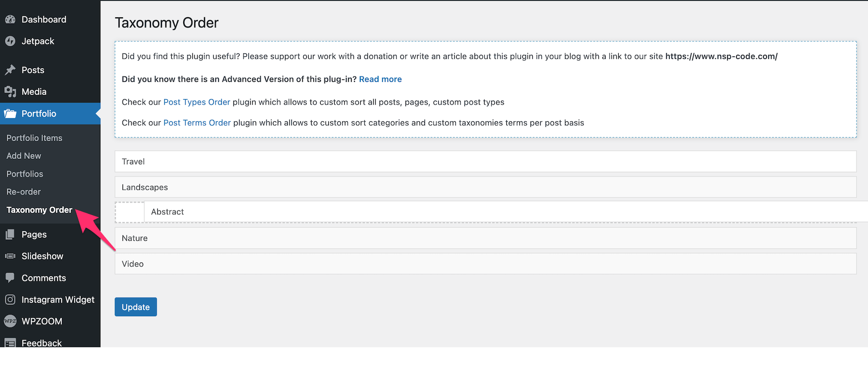Click the Comments speech bubble icon
The height and width of the screenshot is (367, 868).
tap(10, 278)
